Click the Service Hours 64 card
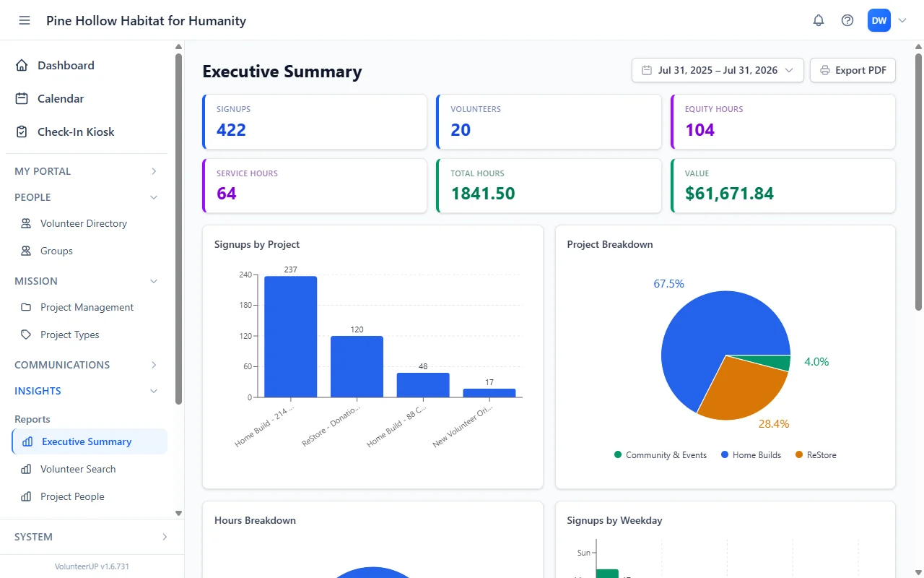 (x=314, y=186)
